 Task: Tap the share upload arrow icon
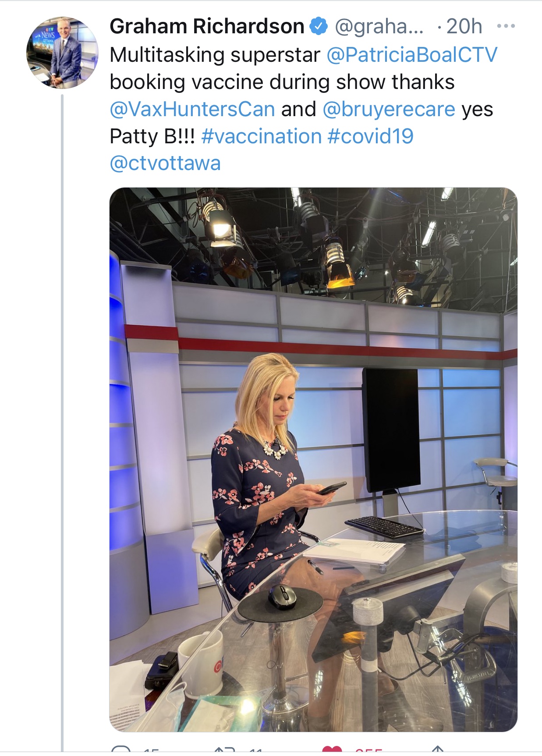[438, 749]
